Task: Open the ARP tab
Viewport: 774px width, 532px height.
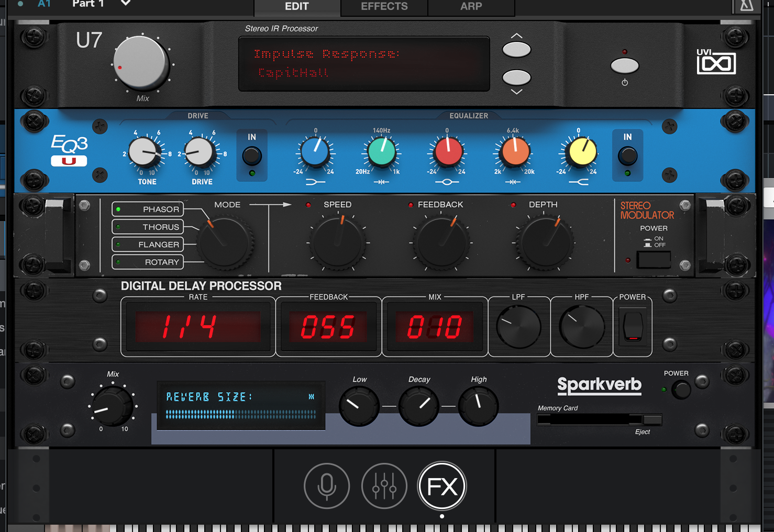Action: coord(471,7)
